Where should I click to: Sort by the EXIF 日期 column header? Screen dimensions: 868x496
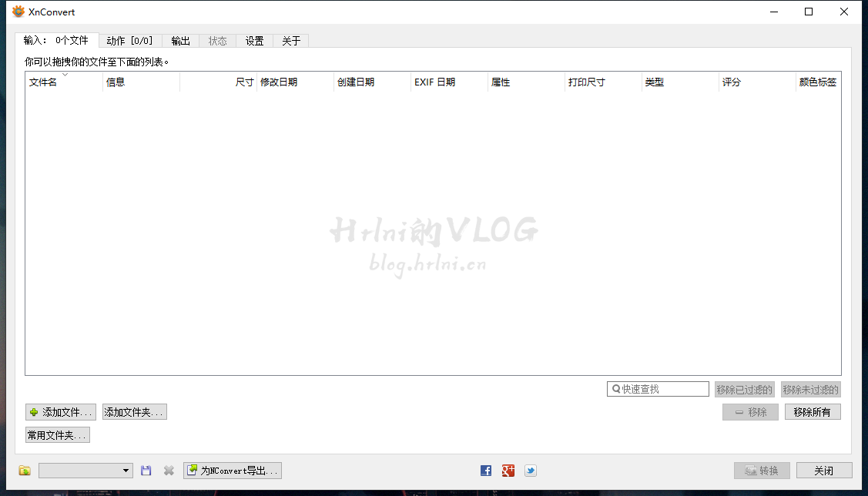449,82
